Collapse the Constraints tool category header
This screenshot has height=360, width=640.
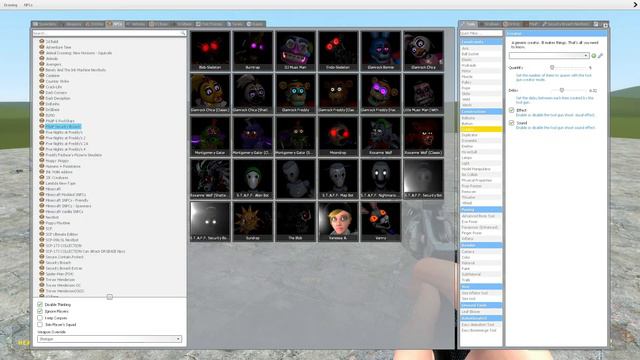pos(481,42)
